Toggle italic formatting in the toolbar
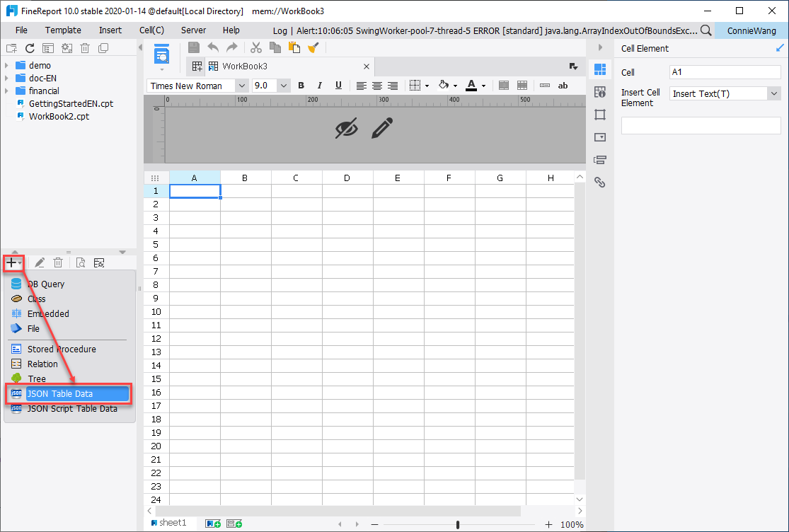 (320, 86)
